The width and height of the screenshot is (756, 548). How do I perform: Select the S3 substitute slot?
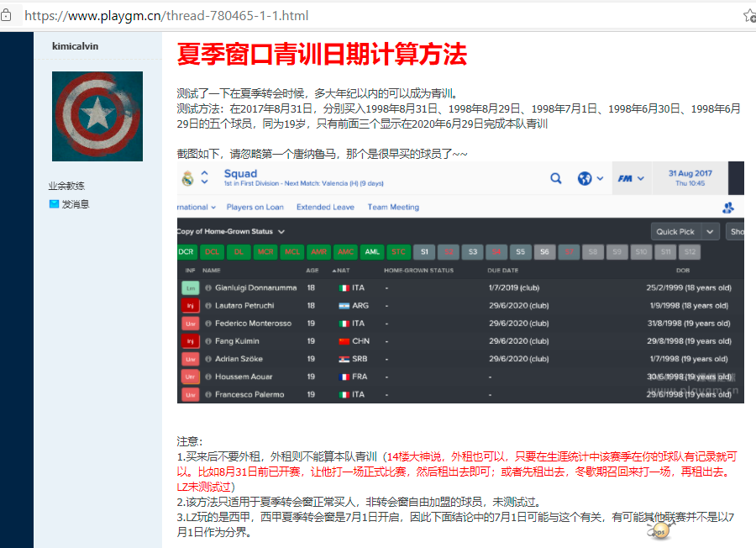[x=473, y=252]
